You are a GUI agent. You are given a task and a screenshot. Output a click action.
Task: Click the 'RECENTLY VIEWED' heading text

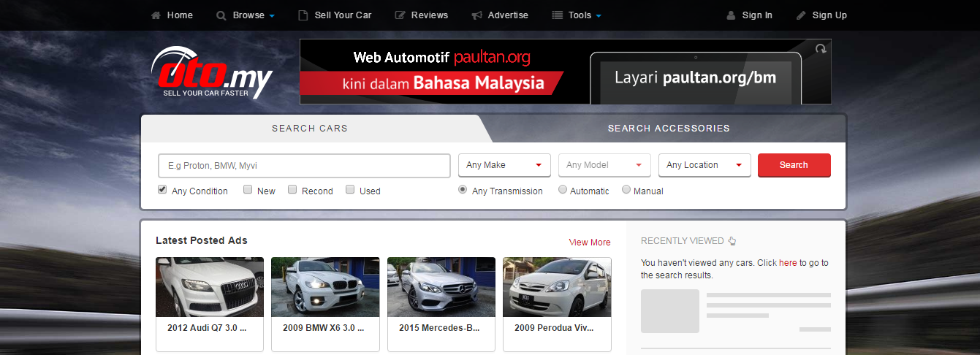click(683, 241)
